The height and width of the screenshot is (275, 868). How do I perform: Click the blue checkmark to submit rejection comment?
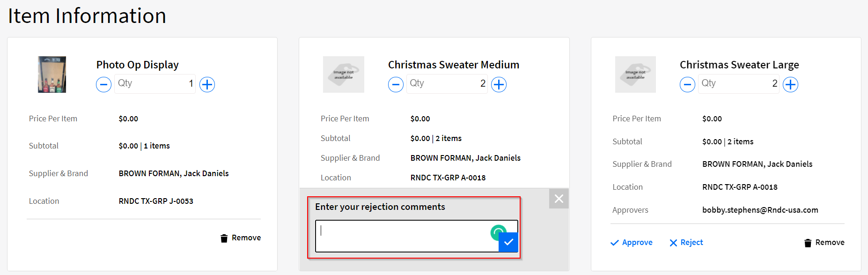click(508, 242)
